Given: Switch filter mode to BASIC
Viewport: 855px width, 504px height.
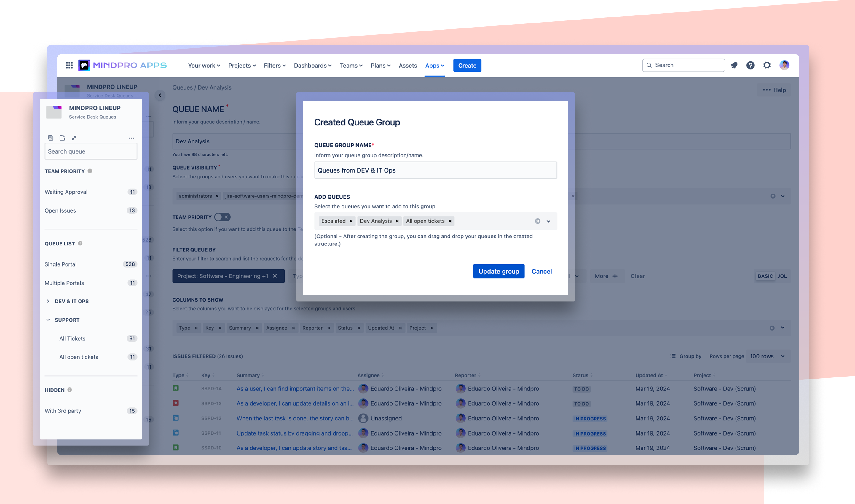Looking at the screenshot, I should (x=765, y=276).
